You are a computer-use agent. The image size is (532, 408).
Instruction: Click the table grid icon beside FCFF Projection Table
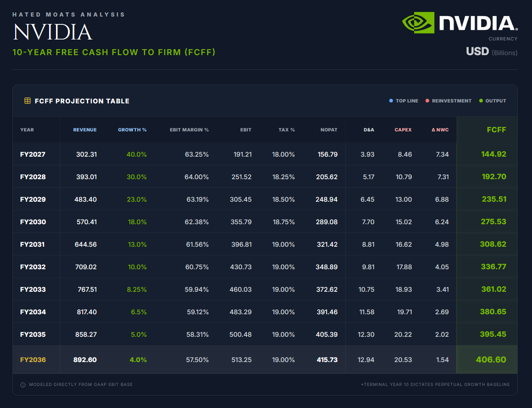[28, 101]
